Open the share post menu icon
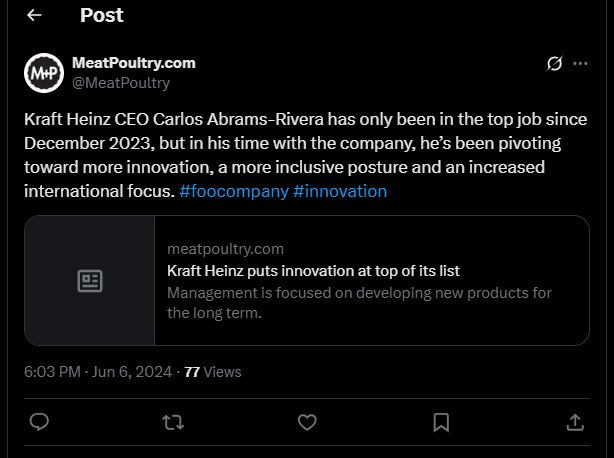 tap(575, 422)
